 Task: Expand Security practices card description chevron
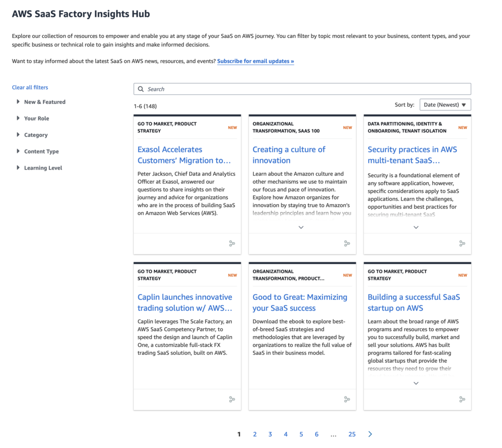[416, 227]
